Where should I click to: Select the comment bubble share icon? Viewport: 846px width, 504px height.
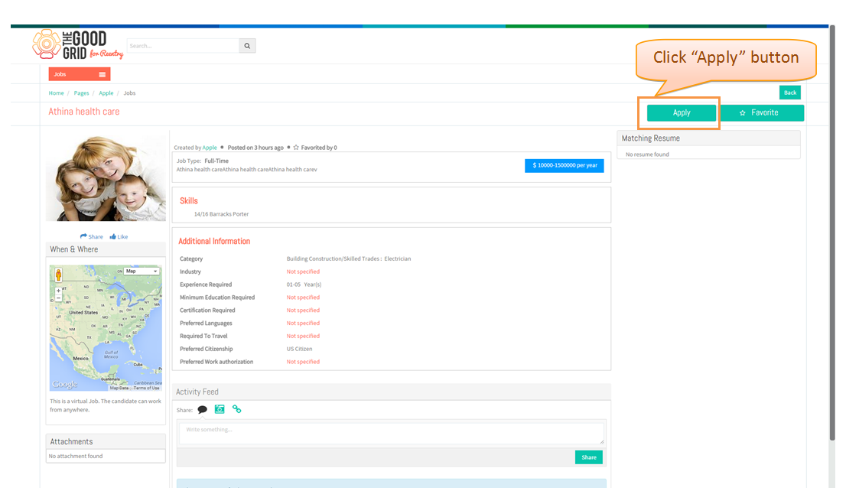tap(203, 410)
